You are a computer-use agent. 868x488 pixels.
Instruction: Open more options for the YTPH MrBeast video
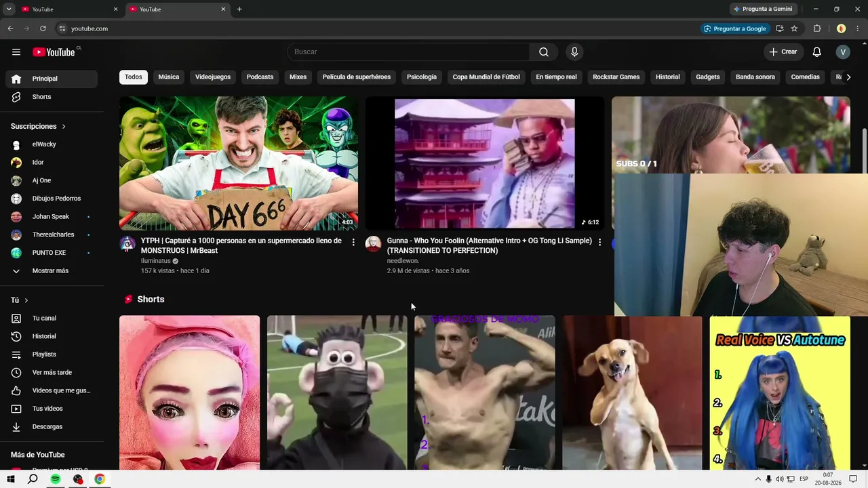pyautogui.click(x=353, y=242)
